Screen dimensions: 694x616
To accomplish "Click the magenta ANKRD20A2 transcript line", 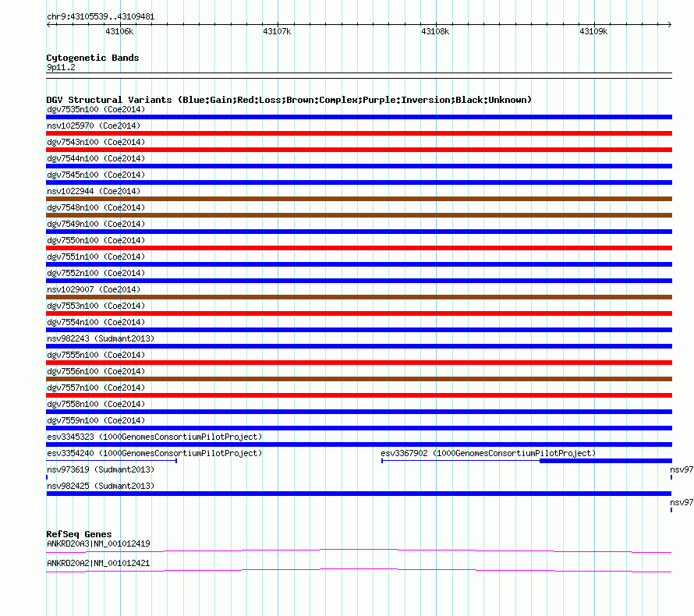I will click(359, 571).
